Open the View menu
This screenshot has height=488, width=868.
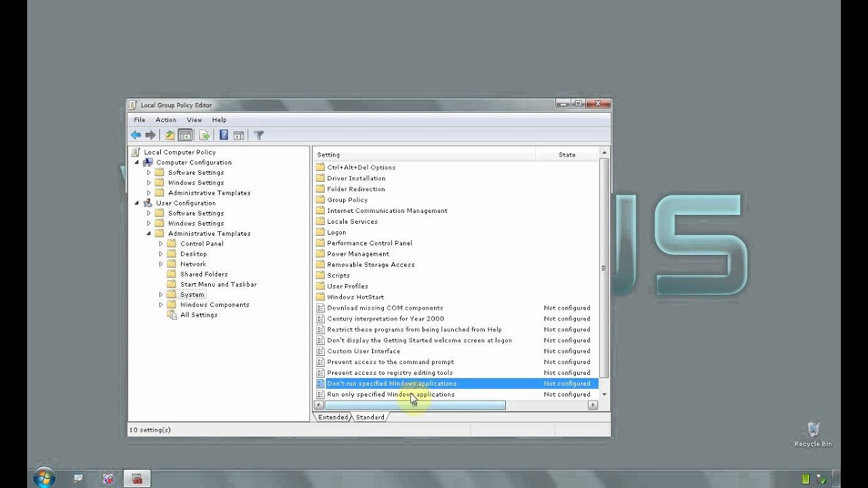coord(194,120)
